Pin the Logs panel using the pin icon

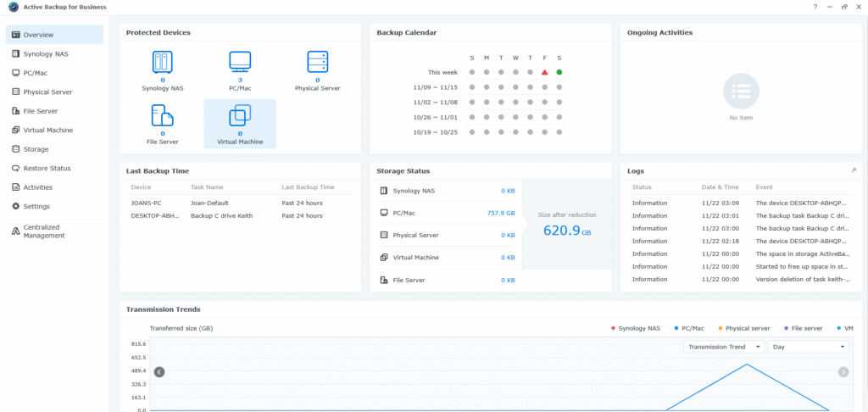click(x=854, y=170)
